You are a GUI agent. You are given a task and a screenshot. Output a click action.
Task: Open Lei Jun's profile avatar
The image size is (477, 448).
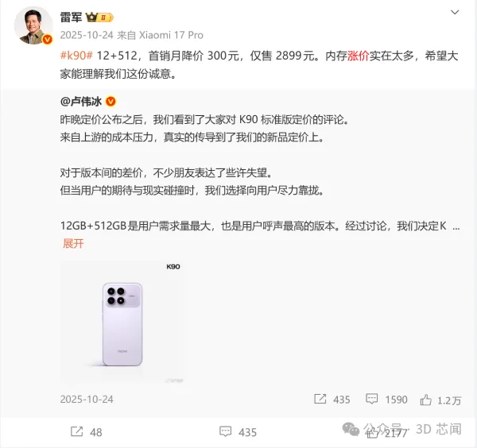[x=33, y=25]
